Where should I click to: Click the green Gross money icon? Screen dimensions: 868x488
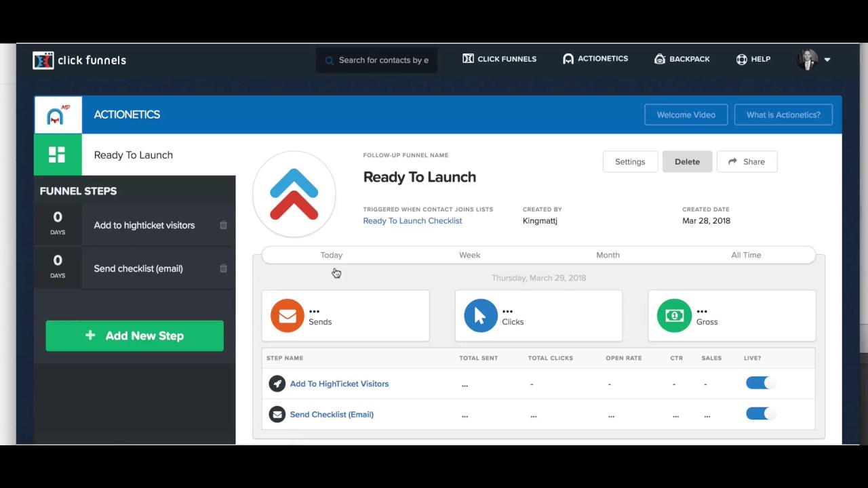point(674,316)
